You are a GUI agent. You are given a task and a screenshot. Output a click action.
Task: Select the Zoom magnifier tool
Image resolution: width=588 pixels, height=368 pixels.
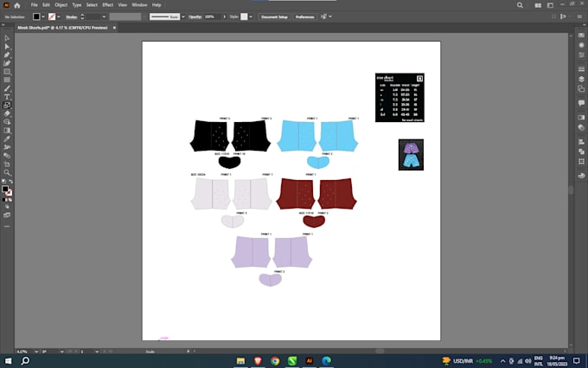coord(7,172)
